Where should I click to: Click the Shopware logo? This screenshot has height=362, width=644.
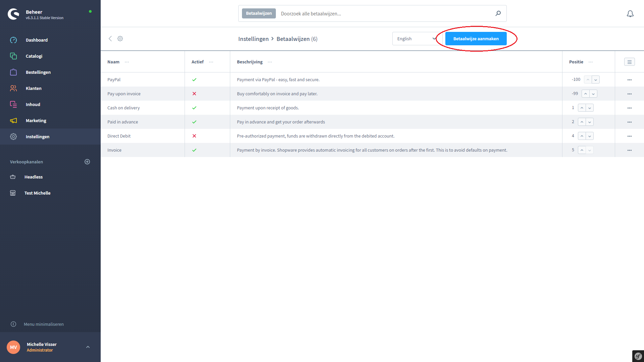(13, 14)
